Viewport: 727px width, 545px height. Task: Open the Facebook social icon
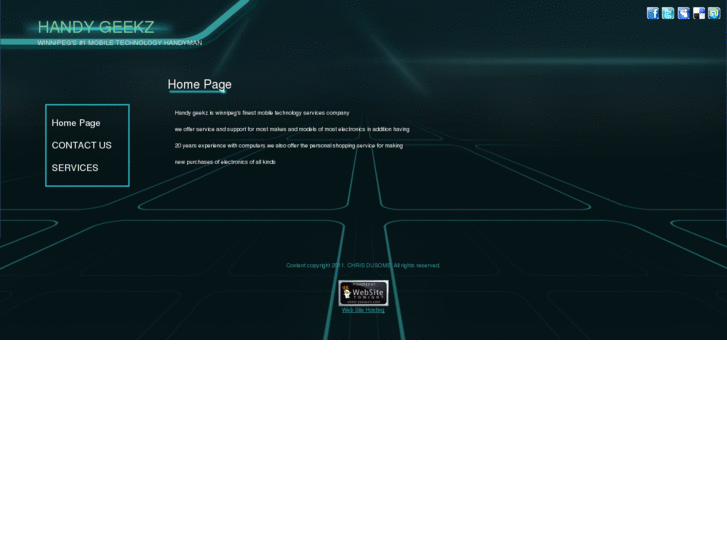652,13
